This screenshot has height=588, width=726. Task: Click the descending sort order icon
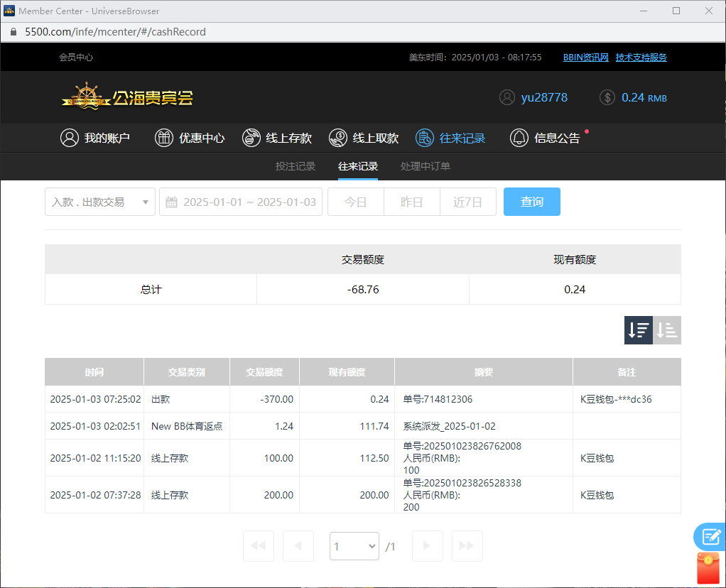click(639, 330)
